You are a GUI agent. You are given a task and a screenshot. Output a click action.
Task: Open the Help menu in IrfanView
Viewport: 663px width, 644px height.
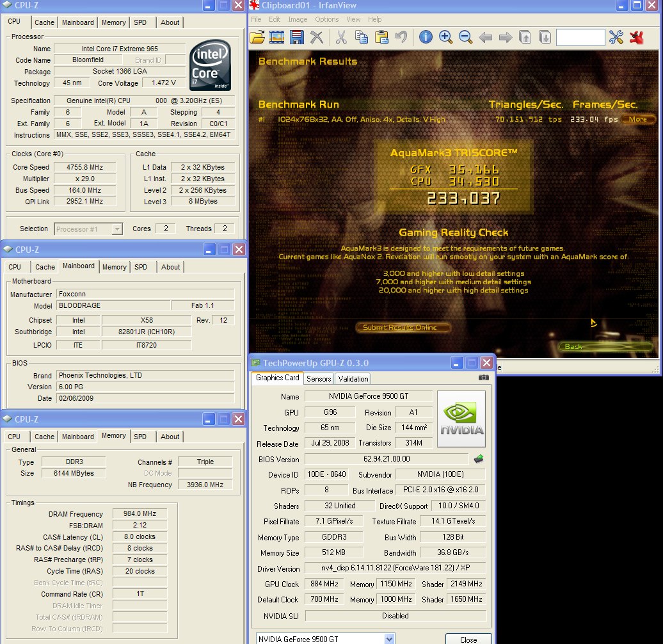[x=374, y=19]
